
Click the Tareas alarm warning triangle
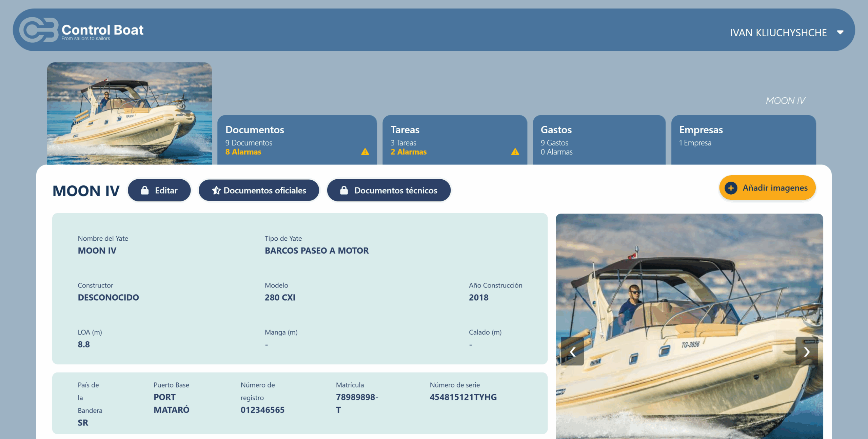click(515, 152)
